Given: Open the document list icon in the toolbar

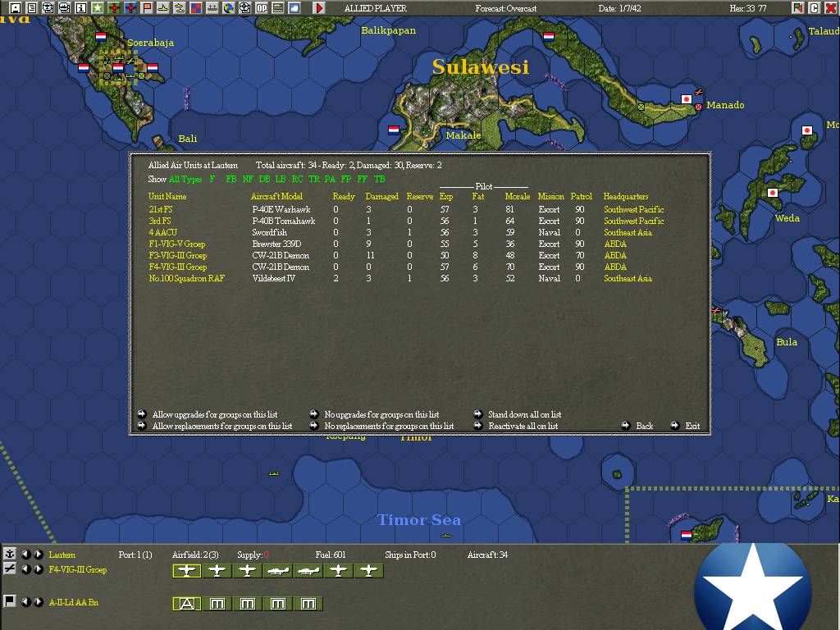Looking at the screenshot, I should coord(32,8).
